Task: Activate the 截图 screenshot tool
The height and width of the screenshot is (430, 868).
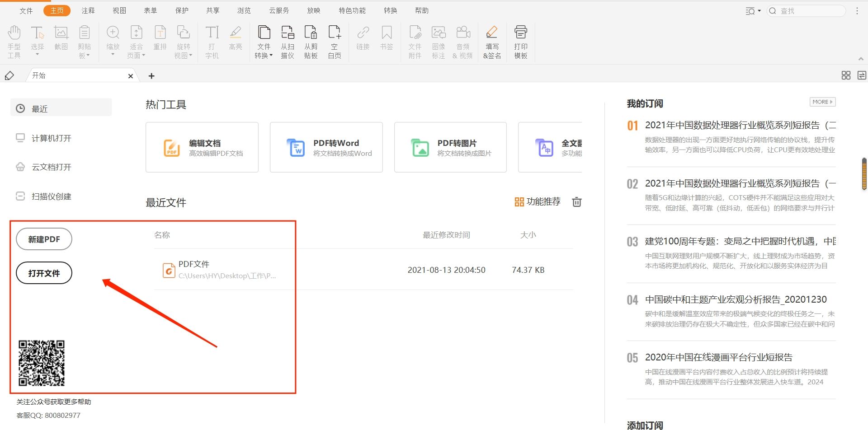Action: (x=61, y=41)
